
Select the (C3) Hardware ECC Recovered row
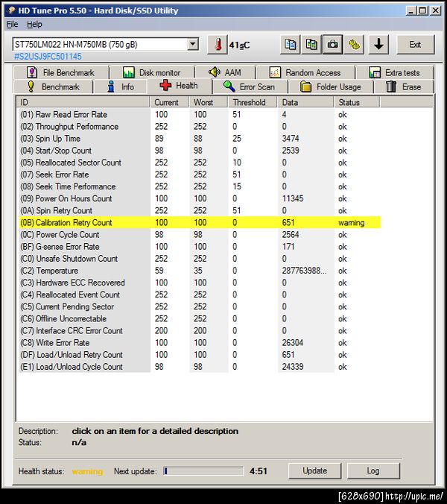coord(200,283)
